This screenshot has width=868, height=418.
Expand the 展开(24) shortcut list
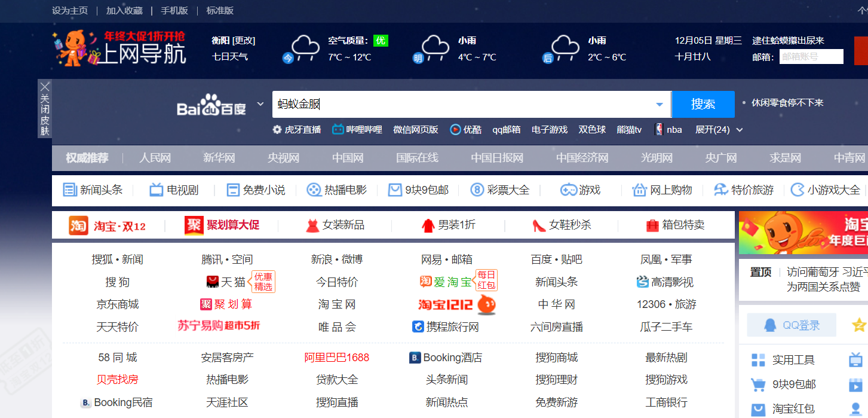pyautogui.click(x=719, y=130)
